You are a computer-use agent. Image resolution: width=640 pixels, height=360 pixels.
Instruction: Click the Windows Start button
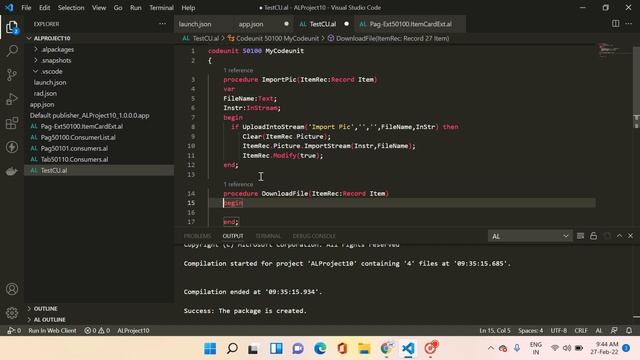point(210,348)
